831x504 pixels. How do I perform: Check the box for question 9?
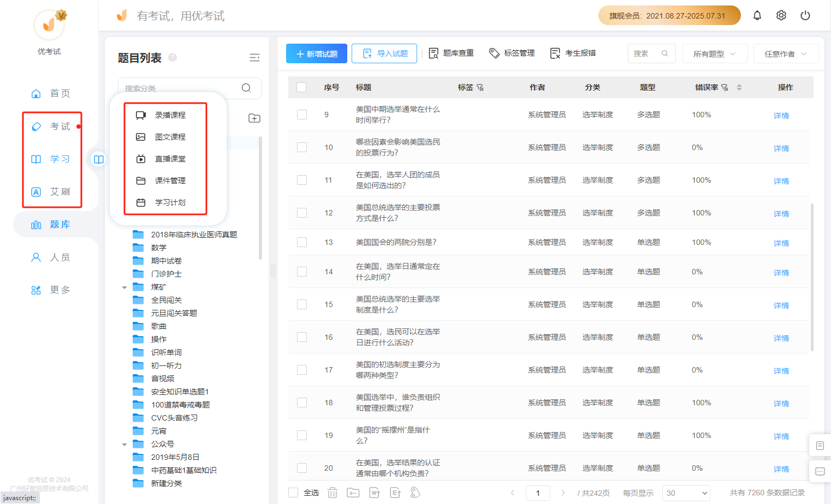point(302,115)
